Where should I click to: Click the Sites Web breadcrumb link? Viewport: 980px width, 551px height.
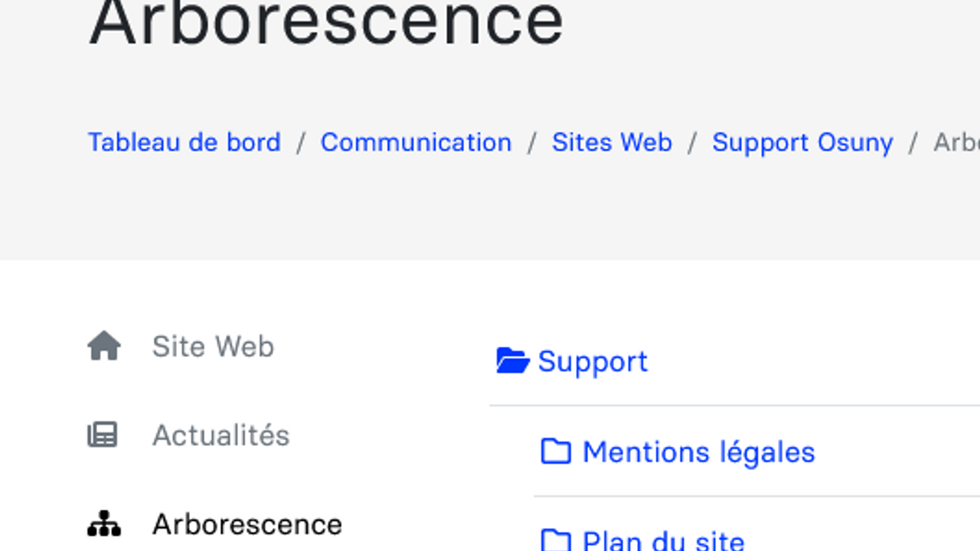point(612,142)
